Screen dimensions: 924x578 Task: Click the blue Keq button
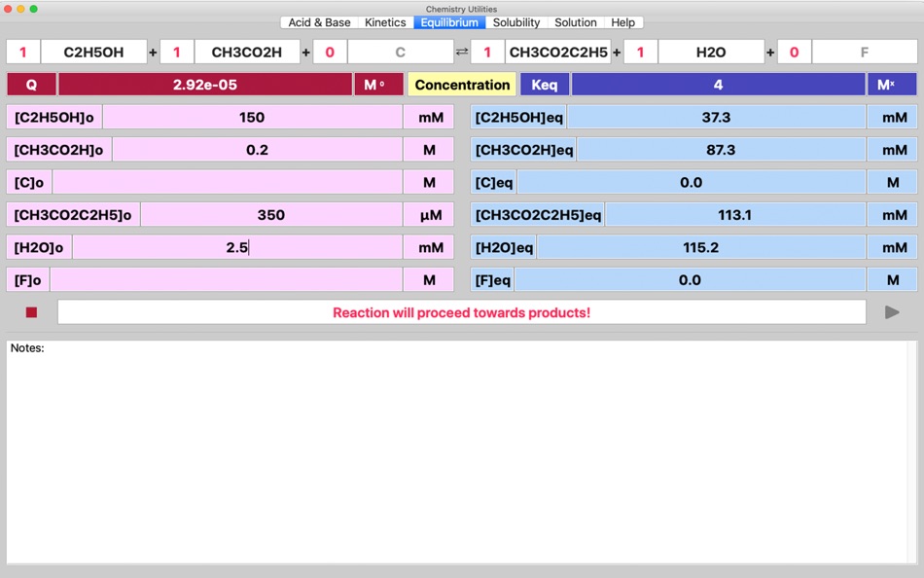545,85
